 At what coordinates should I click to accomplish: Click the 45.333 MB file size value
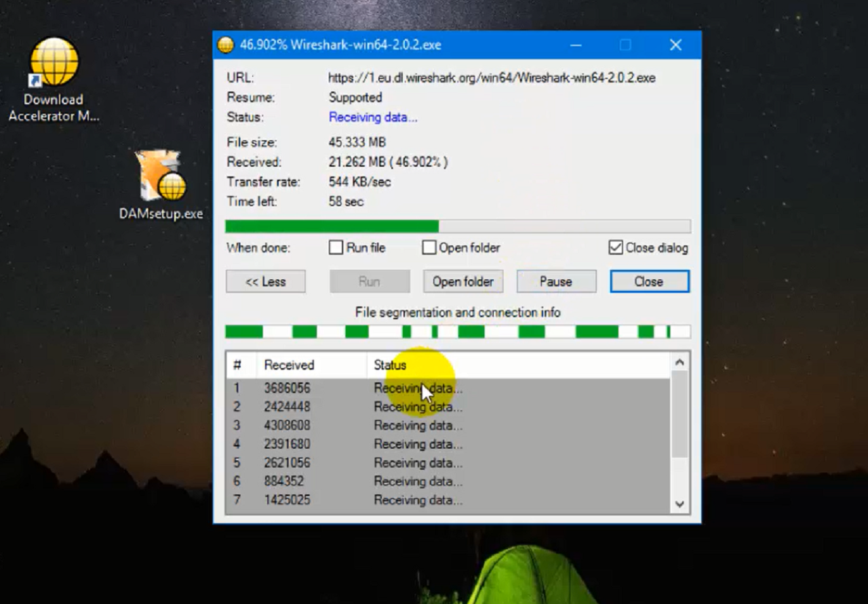pos(357,142)
